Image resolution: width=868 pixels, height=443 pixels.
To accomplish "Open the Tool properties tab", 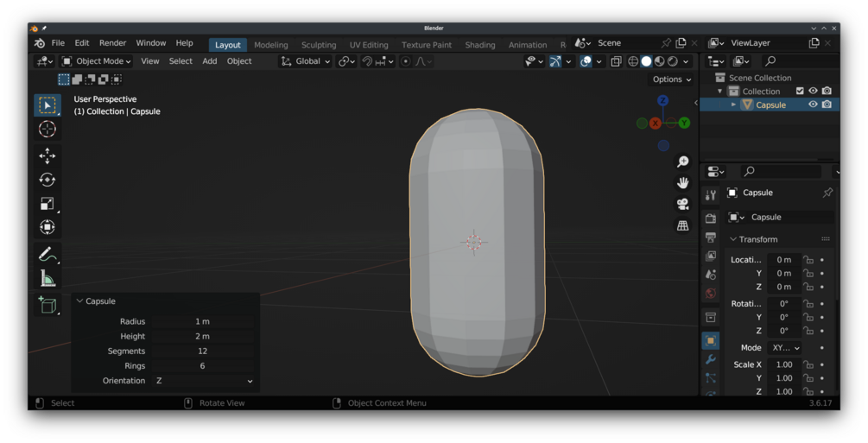I will coord(711,194).
